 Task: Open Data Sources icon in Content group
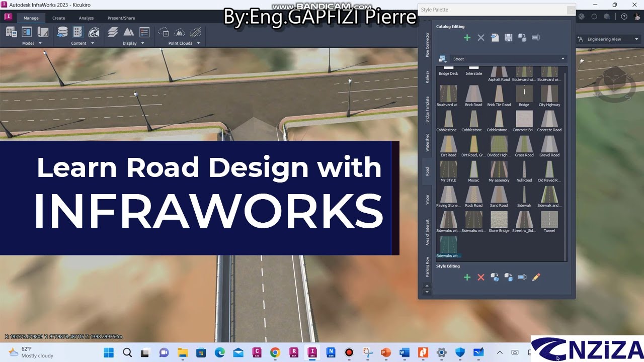[62, 32]
